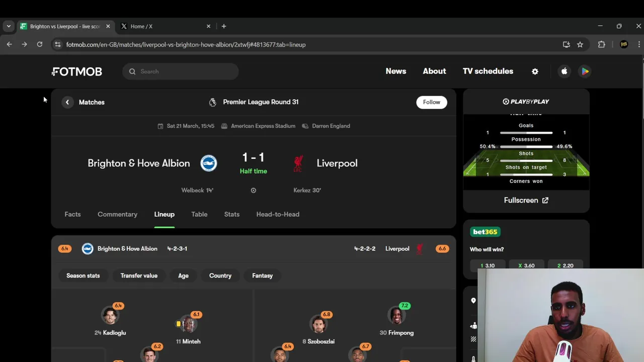
Task: Toggle the Transfer value filter
Action: pyautogui.click(x=139, y=276)
